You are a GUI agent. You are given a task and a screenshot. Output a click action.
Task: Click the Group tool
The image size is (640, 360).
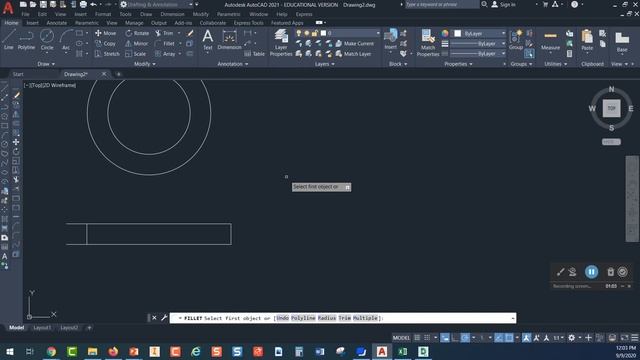(516, 40)
